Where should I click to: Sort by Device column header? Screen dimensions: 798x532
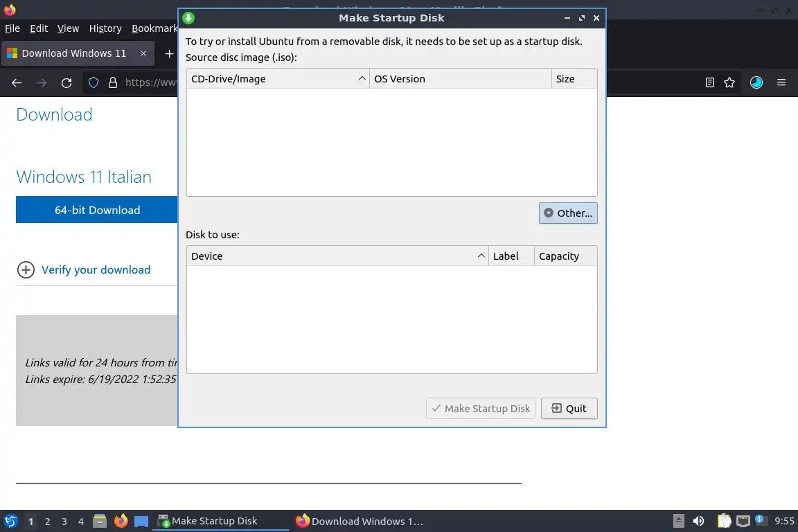click(x=337, y=256)
